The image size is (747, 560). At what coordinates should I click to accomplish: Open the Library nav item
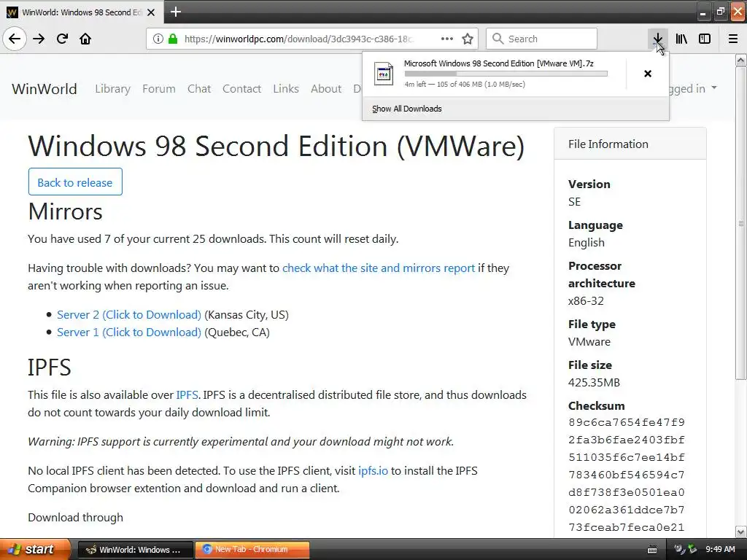point(112,88)
